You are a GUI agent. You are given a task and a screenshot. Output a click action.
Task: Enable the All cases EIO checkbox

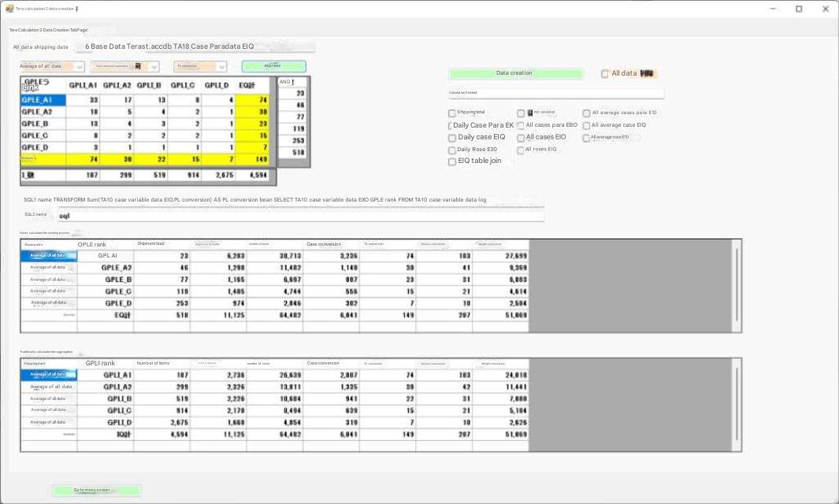[521, 138]
